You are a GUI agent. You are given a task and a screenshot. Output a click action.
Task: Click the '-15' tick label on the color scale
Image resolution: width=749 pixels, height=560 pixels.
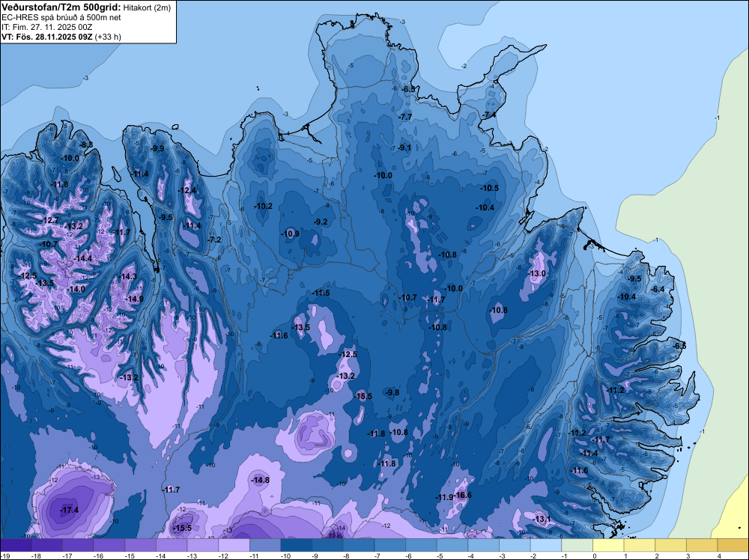tap(129, 556)
